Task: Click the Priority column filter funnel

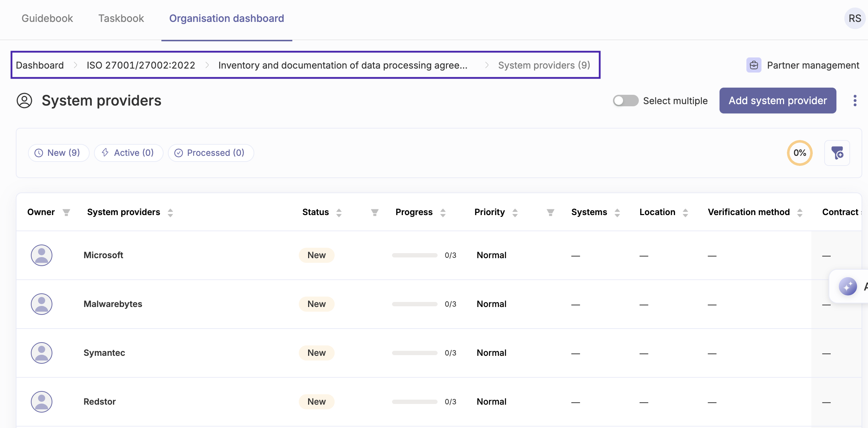Action: point(550,213)
